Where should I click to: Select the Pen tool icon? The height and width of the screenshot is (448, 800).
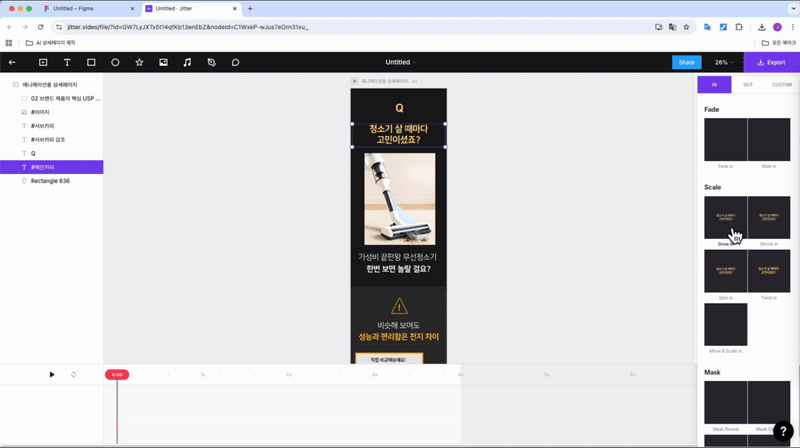(x=211, y=62)
